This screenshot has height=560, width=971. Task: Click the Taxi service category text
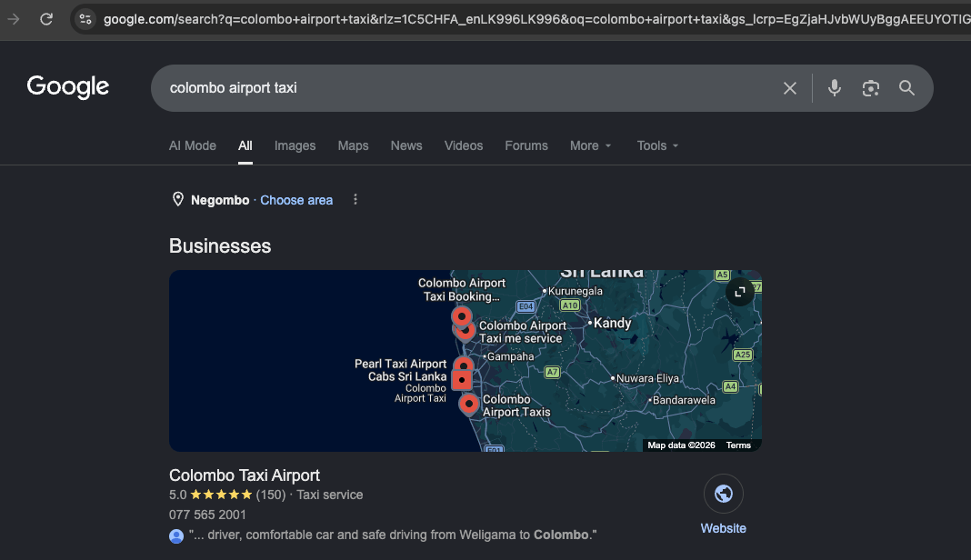(x=329, y=495)
